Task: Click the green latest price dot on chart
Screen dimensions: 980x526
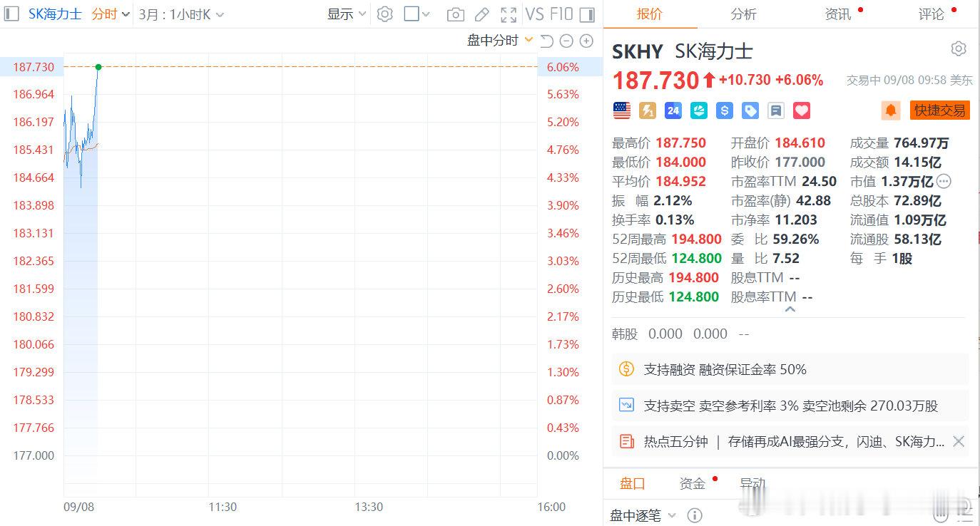Action: (x=98, y=67)
